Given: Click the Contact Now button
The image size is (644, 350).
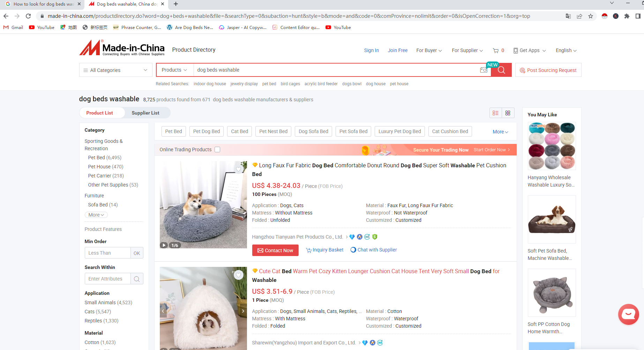Looking at the screenshot, I should 275,250.
